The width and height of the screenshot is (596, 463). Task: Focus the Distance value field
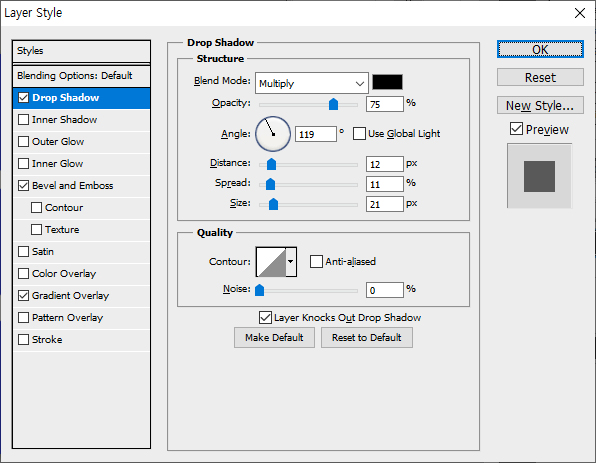pyautogui.click(x=385, y=164)
